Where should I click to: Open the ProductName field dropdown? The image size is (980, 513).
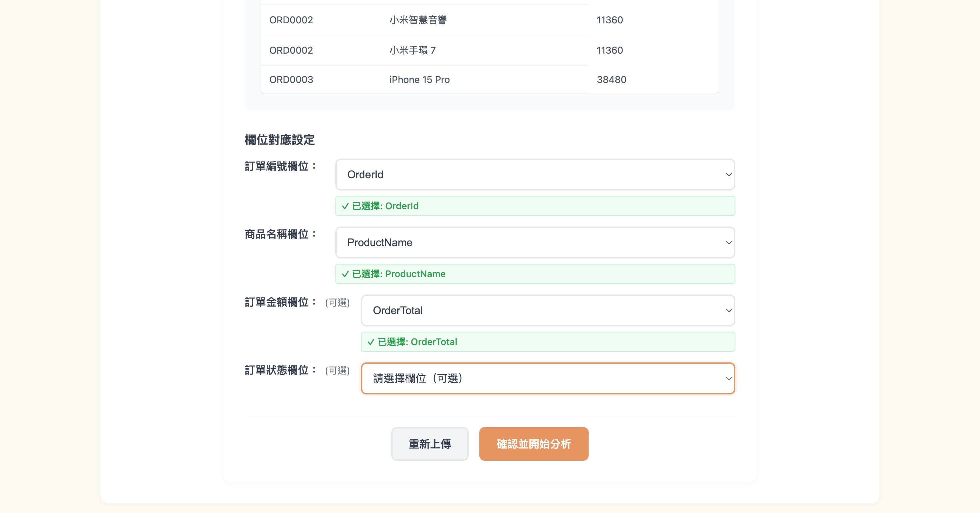[535, 242]
